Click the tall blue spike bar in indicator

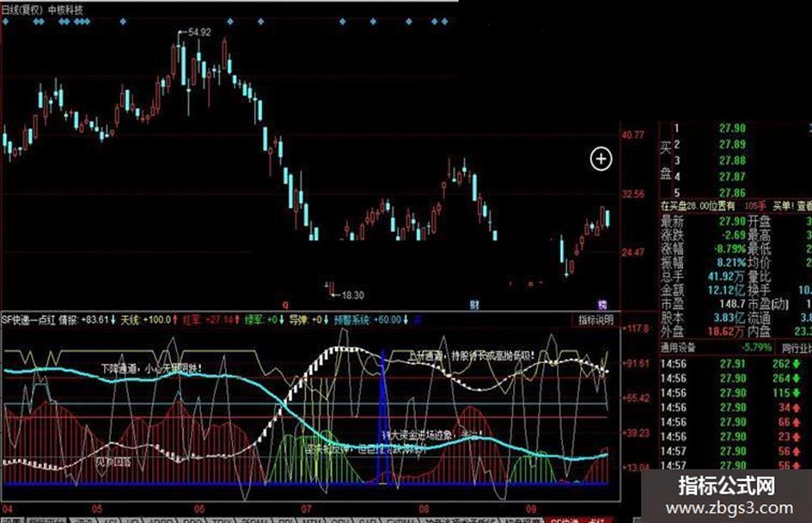pyautogui.click(x=383, y=417)
